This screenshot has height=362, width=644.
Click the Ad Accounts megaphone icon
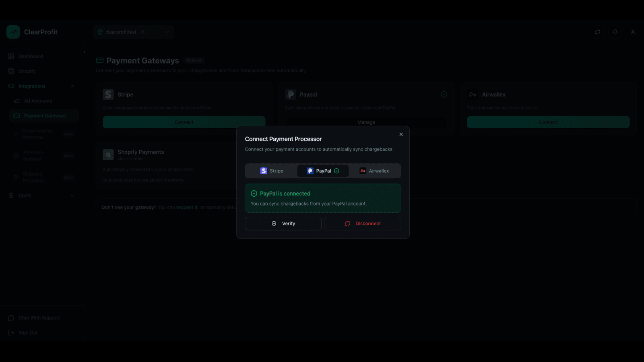[17, 101]
